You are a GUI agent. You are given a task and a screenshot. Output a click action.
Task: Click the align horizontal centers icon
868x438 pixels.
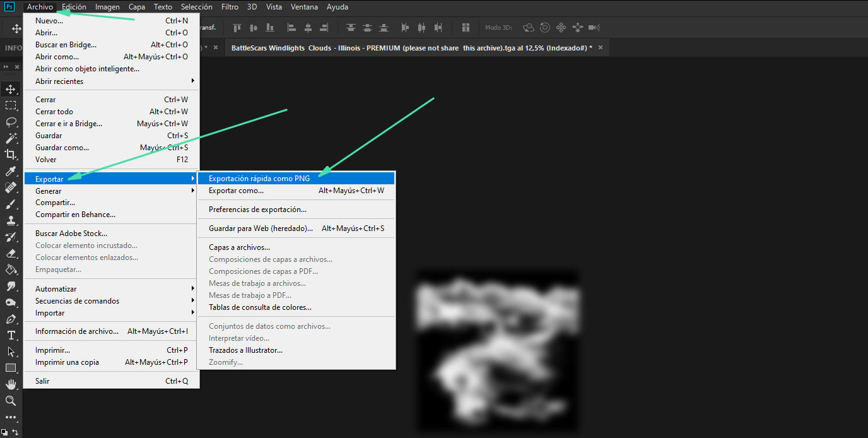click(x=308, y=28)
